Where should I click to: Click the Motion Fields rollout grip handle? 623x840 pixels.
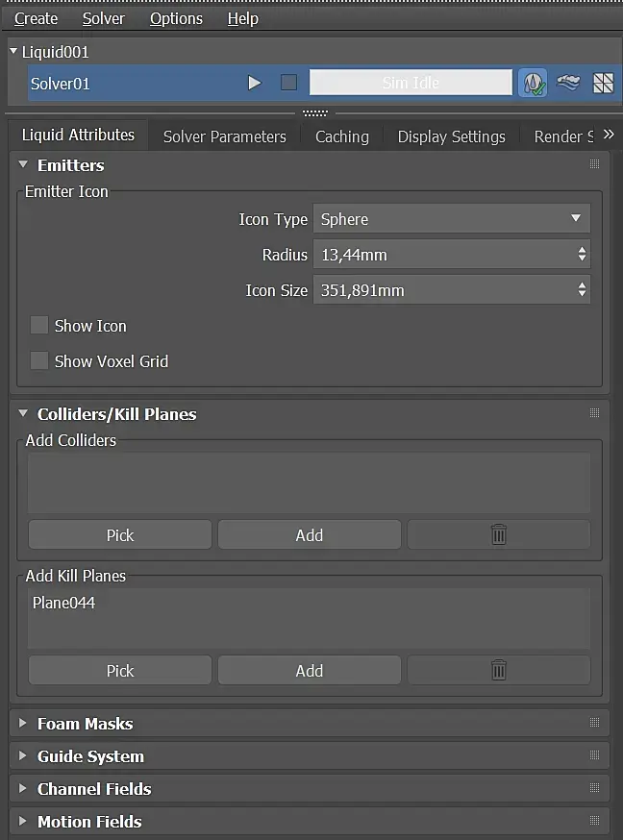(x=594, y=820)
